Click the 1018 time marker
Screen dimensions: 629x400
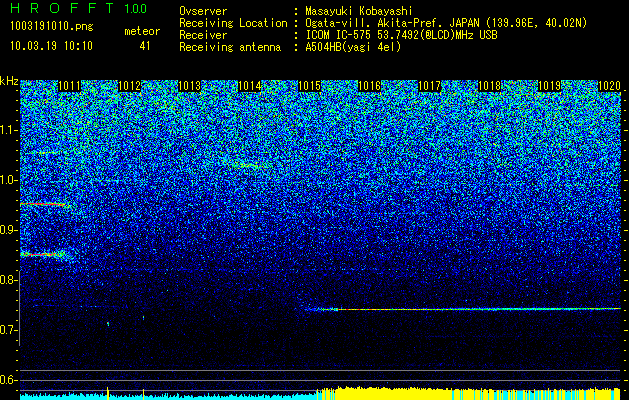coord(489,86)
